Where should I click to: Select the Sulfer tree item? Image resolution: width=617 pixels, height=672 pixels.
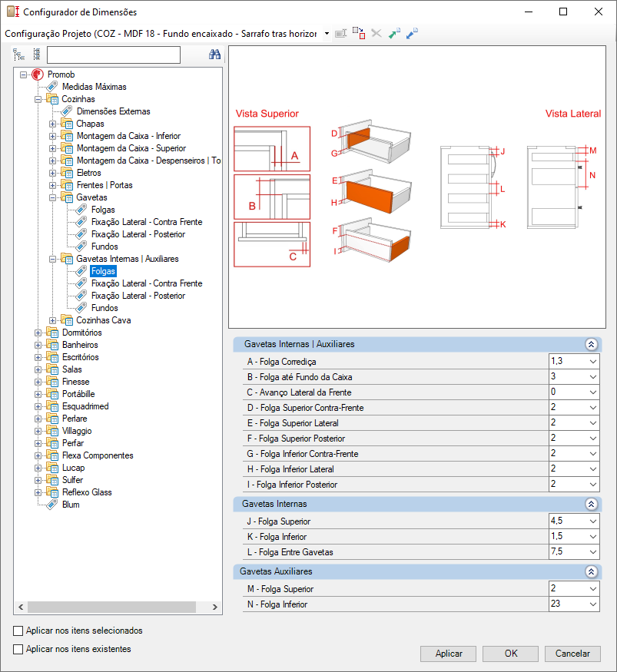tap(72, 480)
